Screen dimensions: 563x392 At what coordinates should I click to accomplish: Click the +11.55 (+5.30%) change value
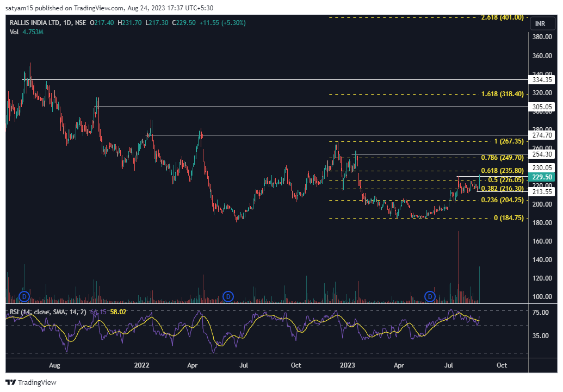(x=222, y=23)
